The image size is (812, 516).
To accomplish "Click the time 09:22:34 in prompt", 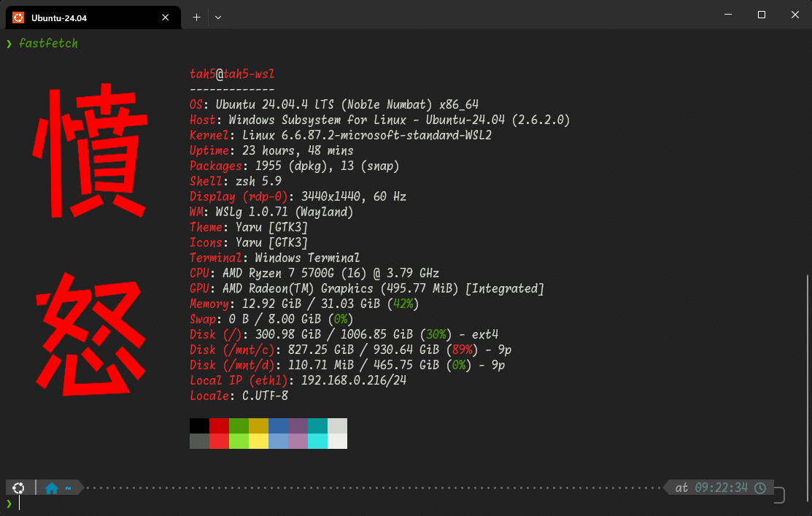I will coord(721,488).
